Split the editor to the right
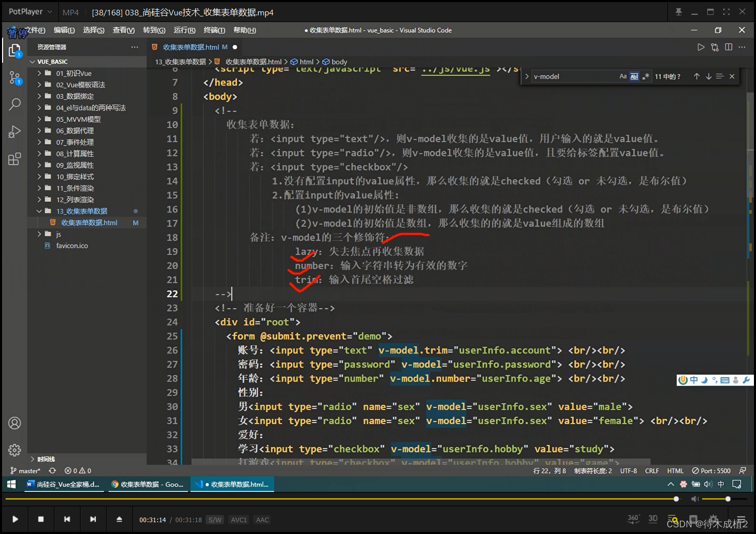756x534 pixels. point(729,47)
